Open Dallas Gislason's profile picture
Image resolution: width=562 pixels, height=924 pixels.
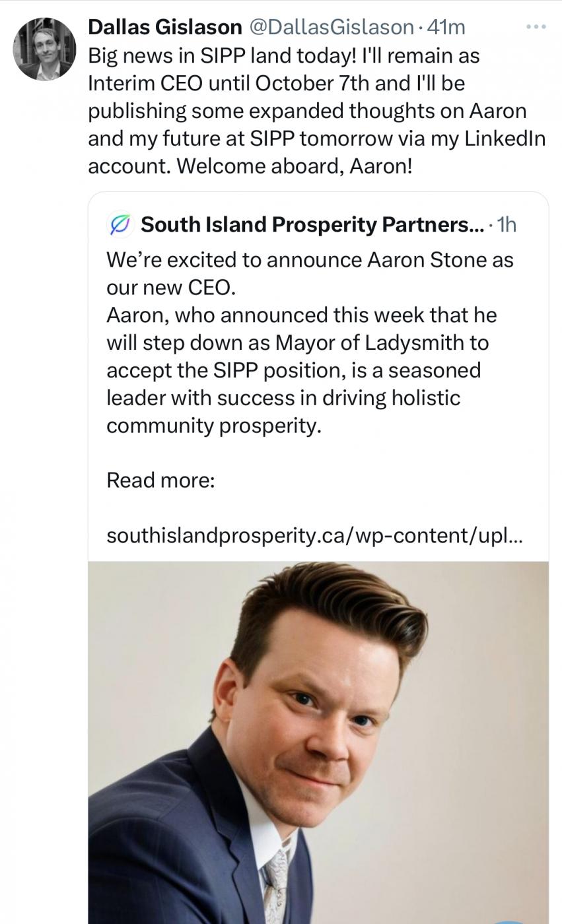click(44, 49)
